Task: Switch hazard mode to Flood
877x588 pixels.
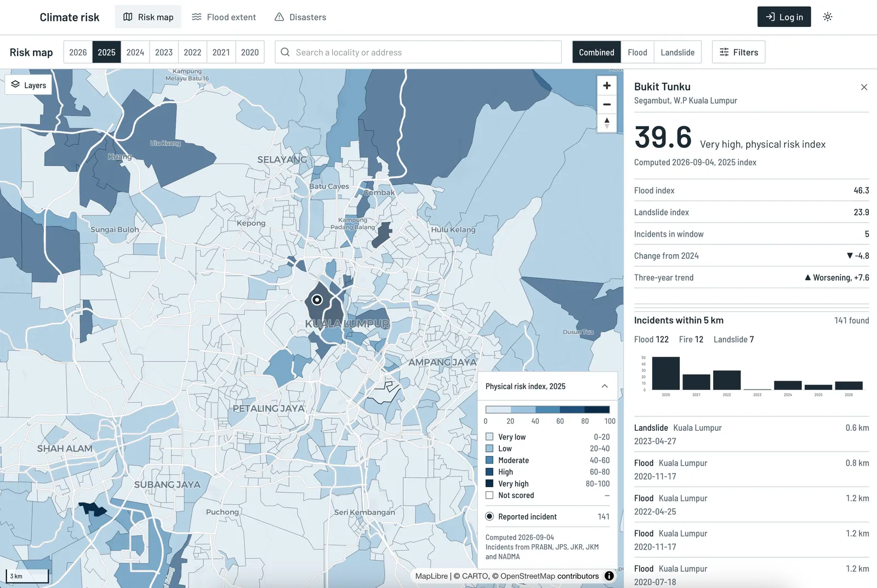Action: coord(637,52)
